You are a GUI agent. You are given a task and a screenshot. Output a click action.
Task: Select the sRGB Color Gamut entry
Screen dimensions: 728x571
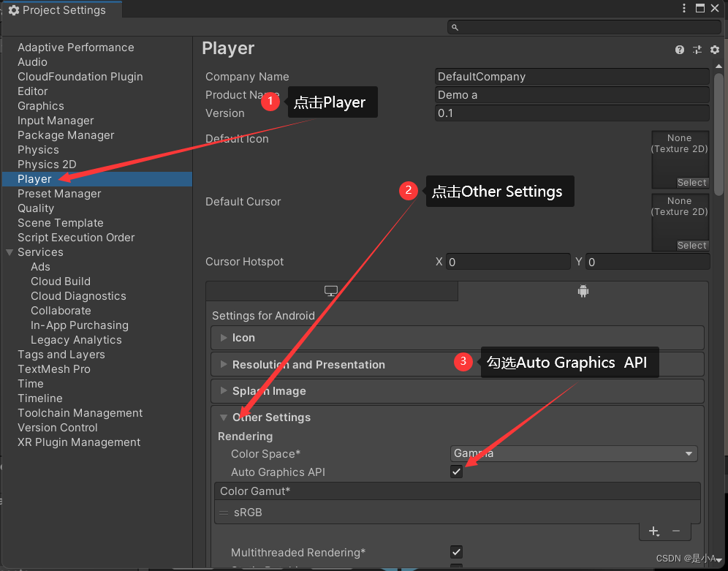[x=458, y=512]
